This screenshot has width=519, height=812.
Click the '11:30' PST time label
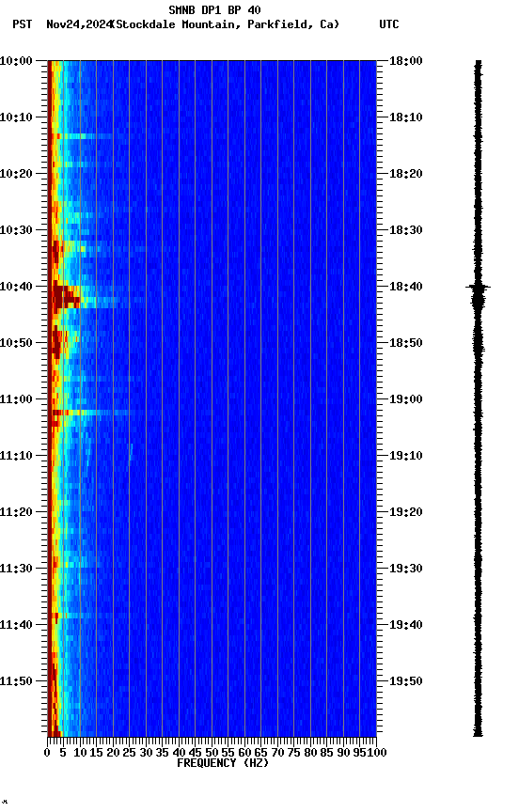[16, 570]
